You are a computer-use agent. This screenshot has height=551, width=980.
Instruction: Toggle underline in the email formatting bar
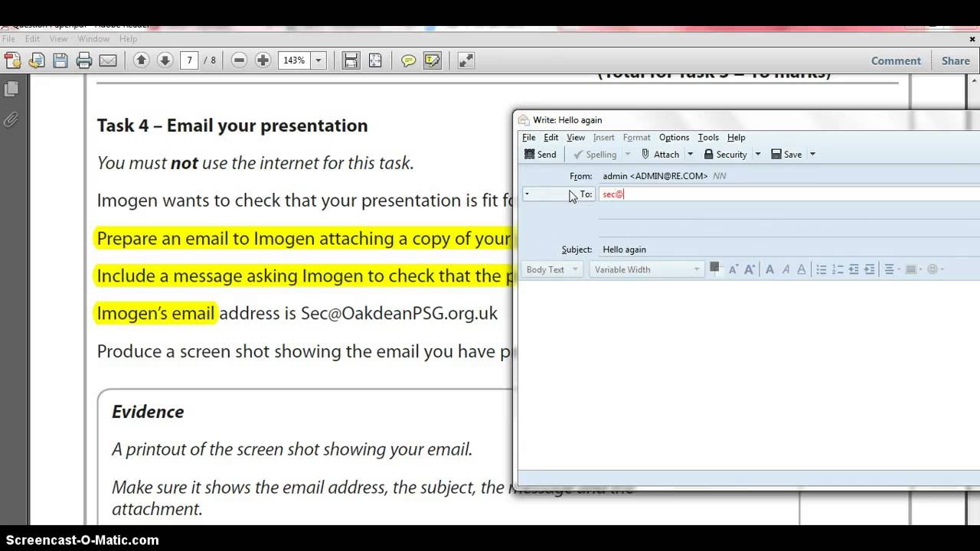[x=802, y=269]
